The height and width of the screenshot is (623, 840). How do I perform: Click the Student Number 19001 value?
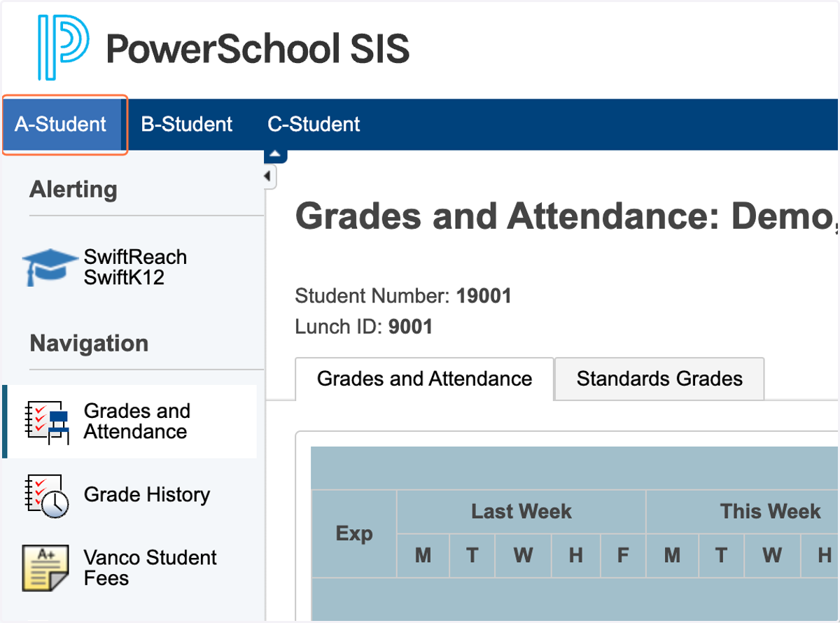pyautogui.click(x=484, y=296)
